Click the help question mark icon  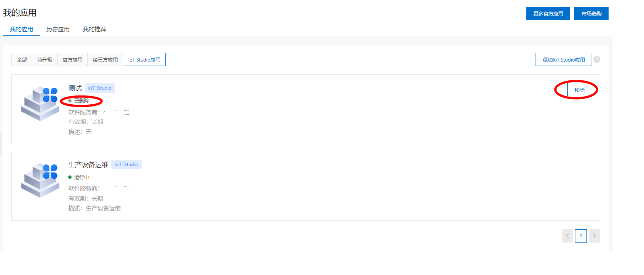[597, 59]
